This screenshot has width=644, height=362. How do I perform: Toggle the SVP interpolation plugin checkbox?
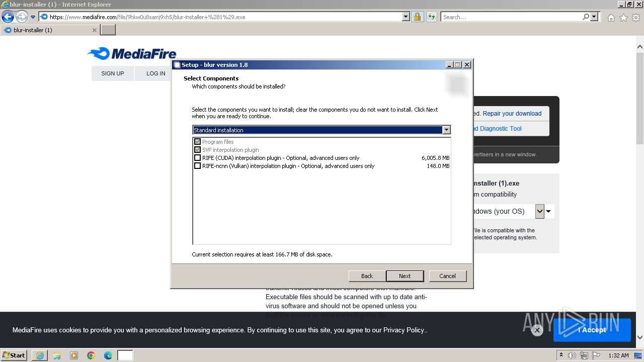coord(197,150)
